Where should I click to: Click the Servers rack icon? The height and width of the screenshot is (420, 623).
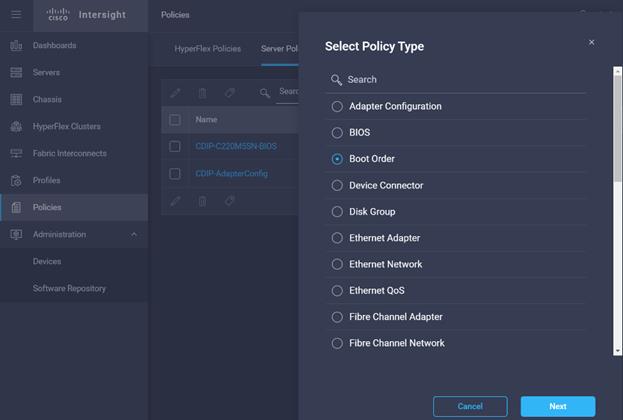click(16, 72)
